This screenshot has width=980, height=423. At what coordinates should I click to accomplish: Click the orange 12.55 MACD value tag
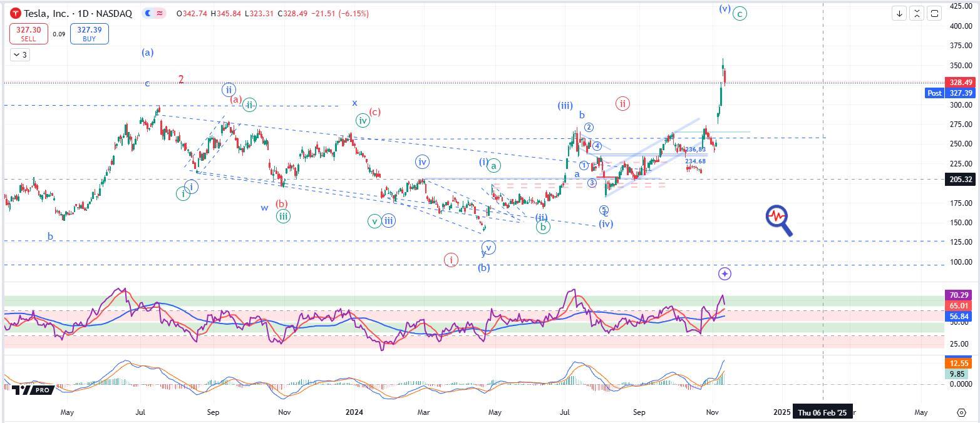959,364
